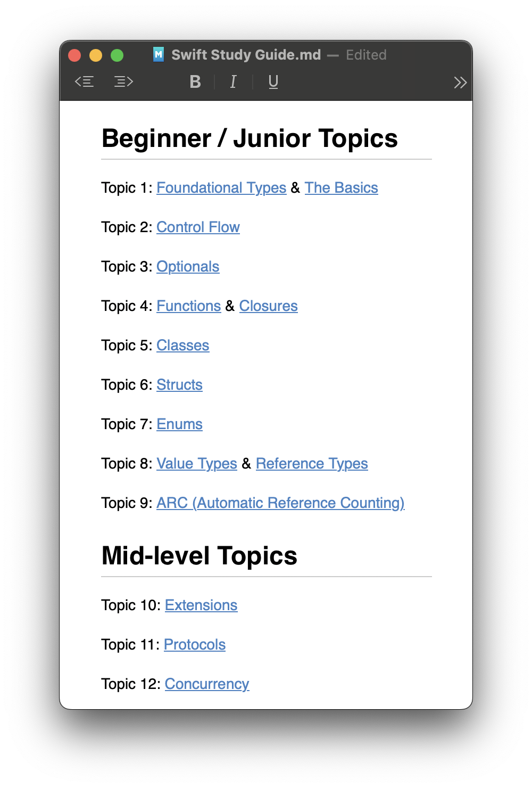532x788 pixels.
Task: Open the Reference Types link
Action: click(x=312, y=464)
